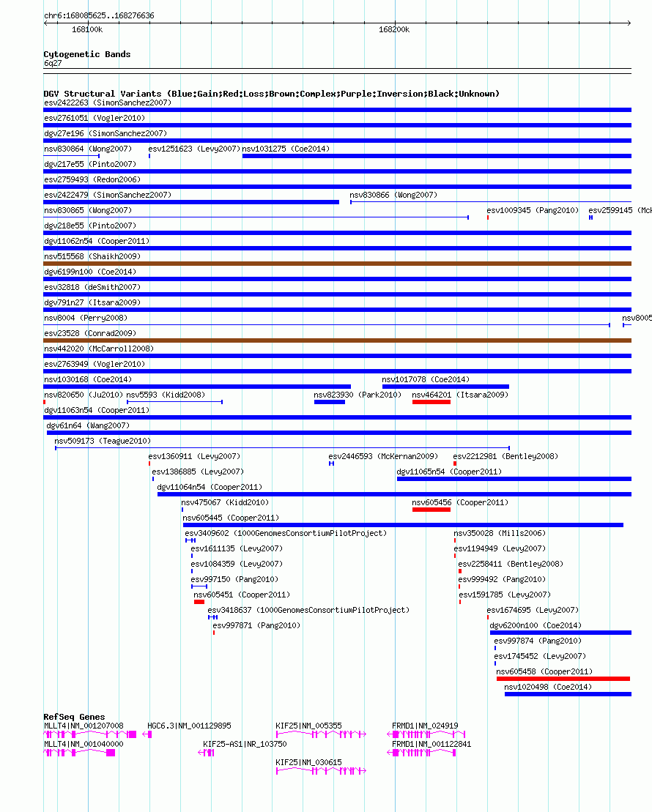Viewport: 652px width, 812px height.
Task: Open esv1251623 (Levy2007) variant label
Action: coord(194,149)
